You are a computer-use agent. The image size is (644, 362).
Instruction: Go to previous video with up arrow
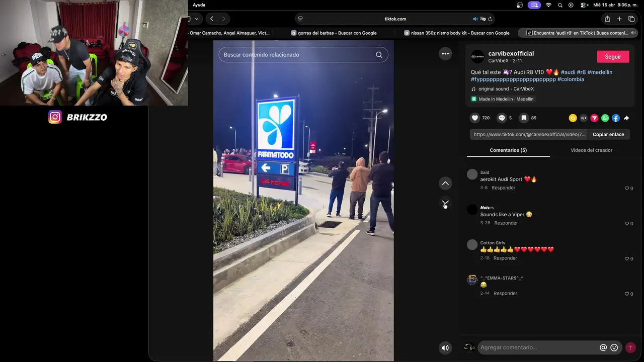pos(445,184)
